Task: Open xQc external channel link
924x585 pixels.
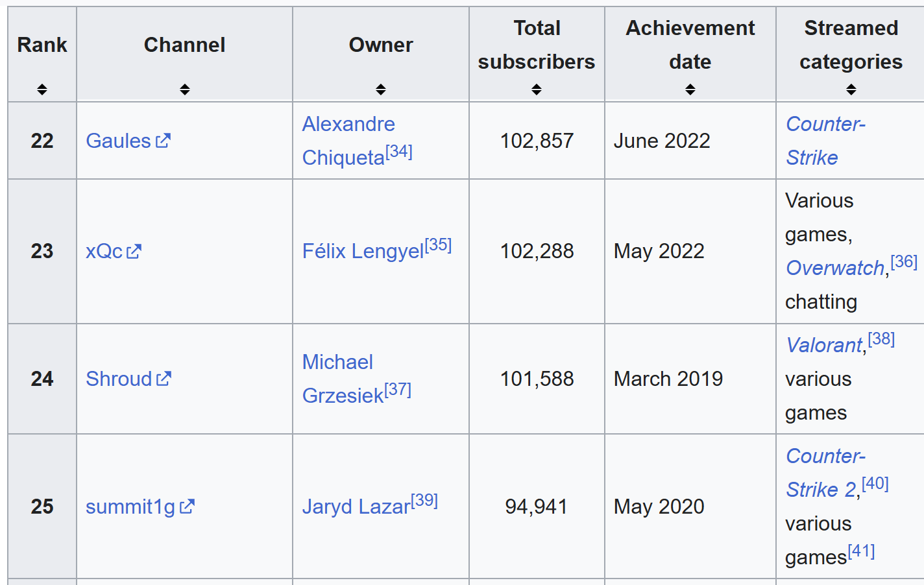Action: [x=114, y=251]
